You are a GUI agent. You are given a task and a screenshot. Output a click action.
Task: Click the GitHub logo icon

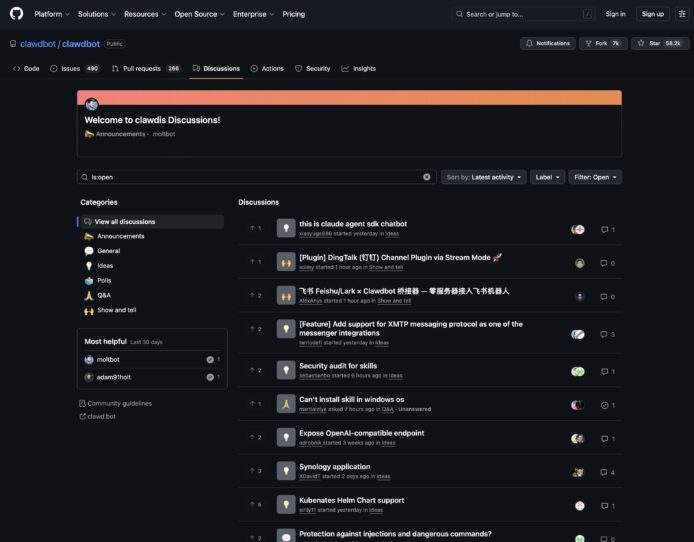16,14
